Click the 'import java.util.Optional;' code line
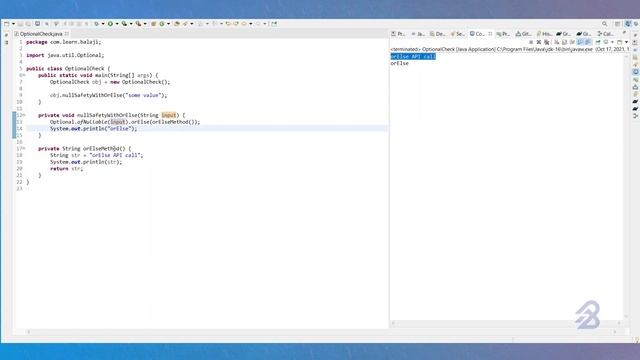The height and width of the screenshot is (360, 640). [x=65, y=55]
